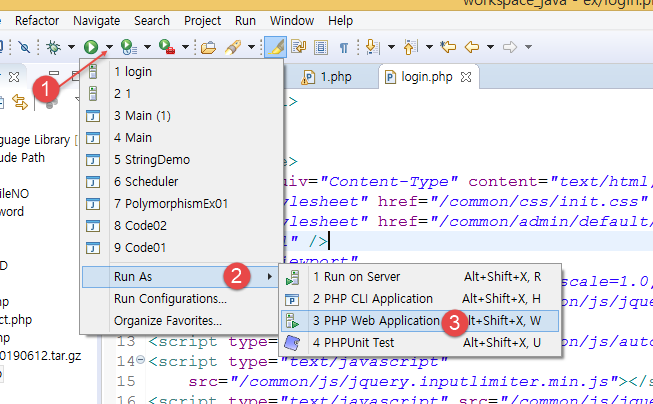Close the left explorer view
Viewport: 653px width, 404px height.
[x=14, y=77]
